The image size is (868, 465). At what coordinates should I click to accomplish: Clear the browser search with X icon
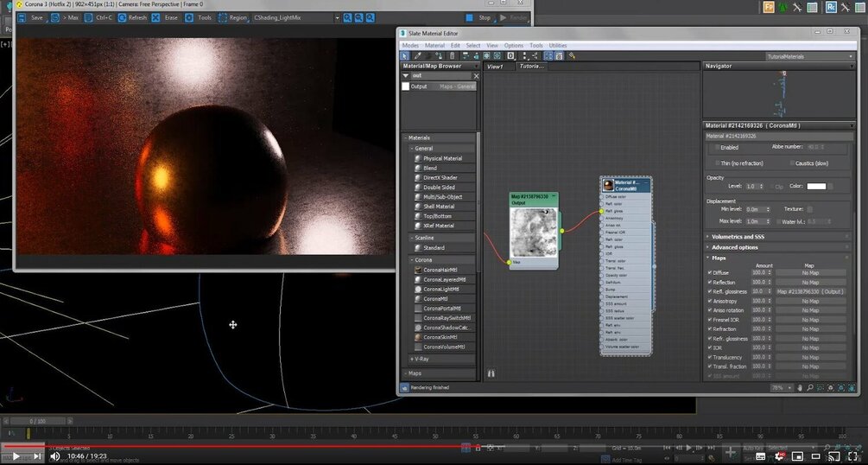coord(476,76)
